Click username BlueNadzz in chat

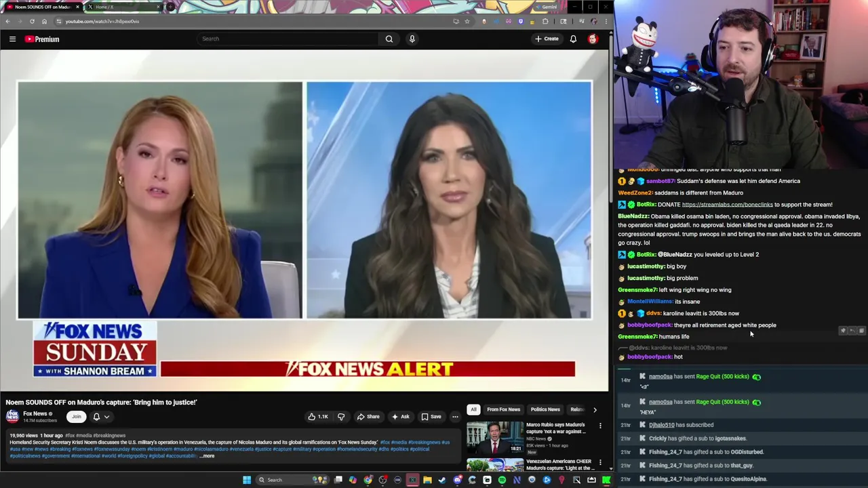633,216
